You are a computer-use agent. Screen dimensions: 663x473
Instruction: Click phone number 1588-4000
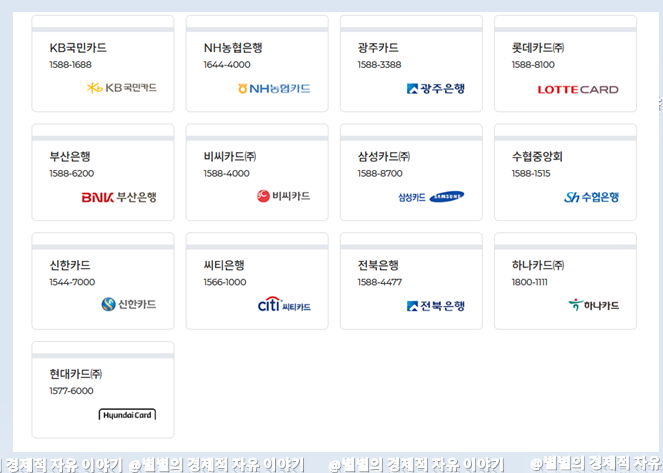227,173
